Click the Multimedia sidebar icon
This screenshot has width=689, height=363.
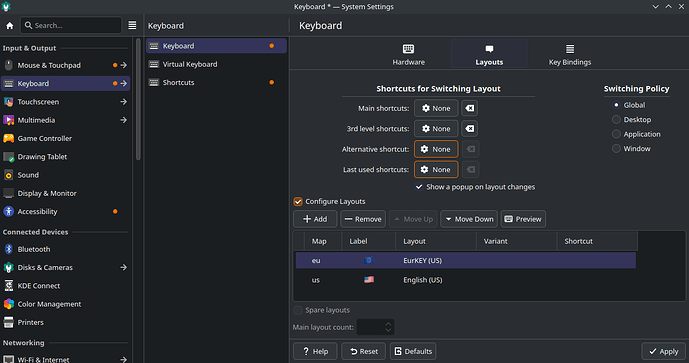click(8, 120)
